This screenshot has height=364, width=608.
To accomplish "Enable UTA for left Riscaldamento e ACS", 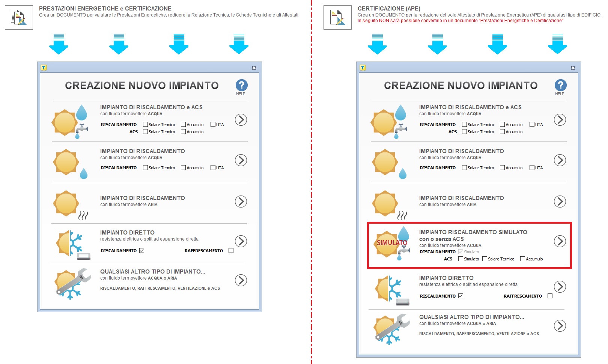I will (213, 125).
